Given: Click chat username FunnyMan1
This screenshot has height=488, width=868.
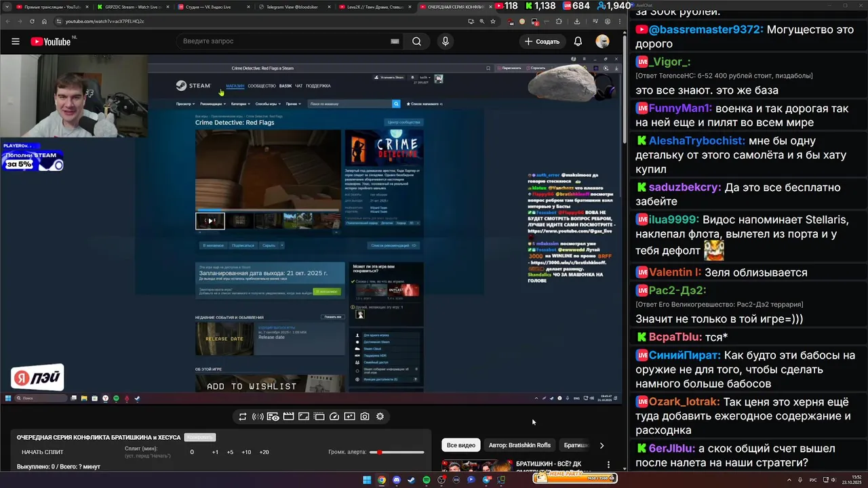Looking at the screenshot, I should (x=679, y=108).
